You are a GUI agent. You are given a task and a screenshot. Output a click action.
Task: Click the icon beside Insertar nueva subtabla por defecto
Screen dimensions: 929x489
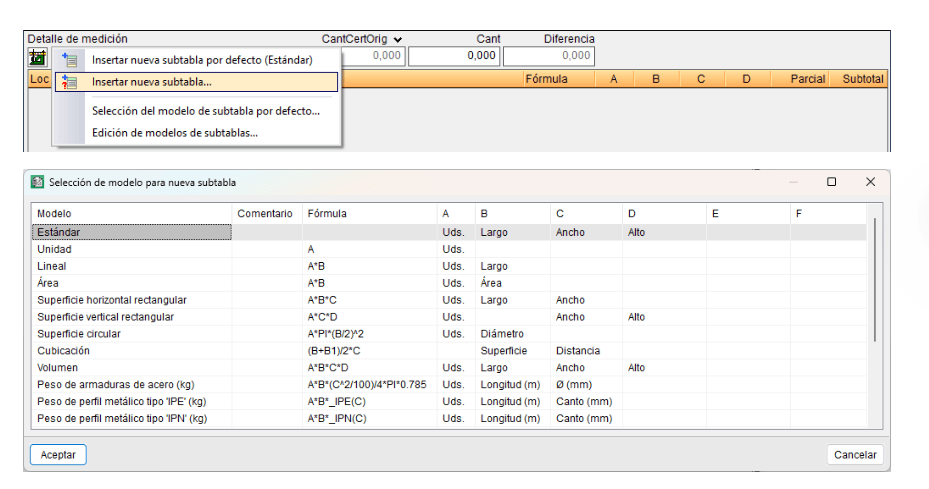[69, 60]
